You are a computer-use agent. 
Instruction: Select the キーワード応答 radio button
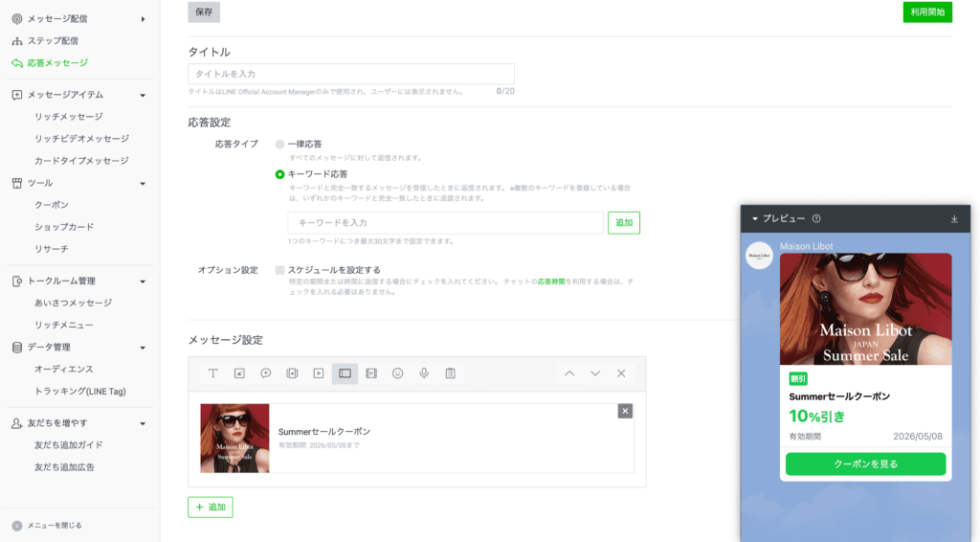tap(280, 174)
